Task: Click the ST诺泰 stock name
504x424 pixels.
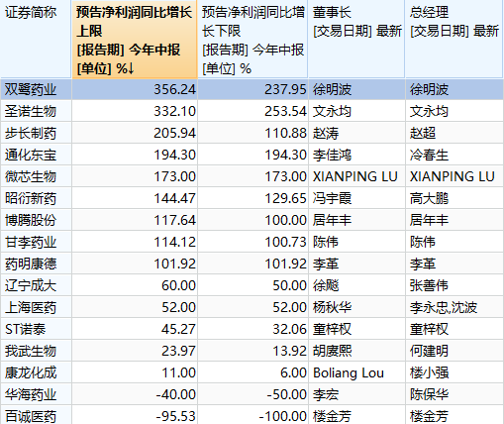Action: click(25, 329)
